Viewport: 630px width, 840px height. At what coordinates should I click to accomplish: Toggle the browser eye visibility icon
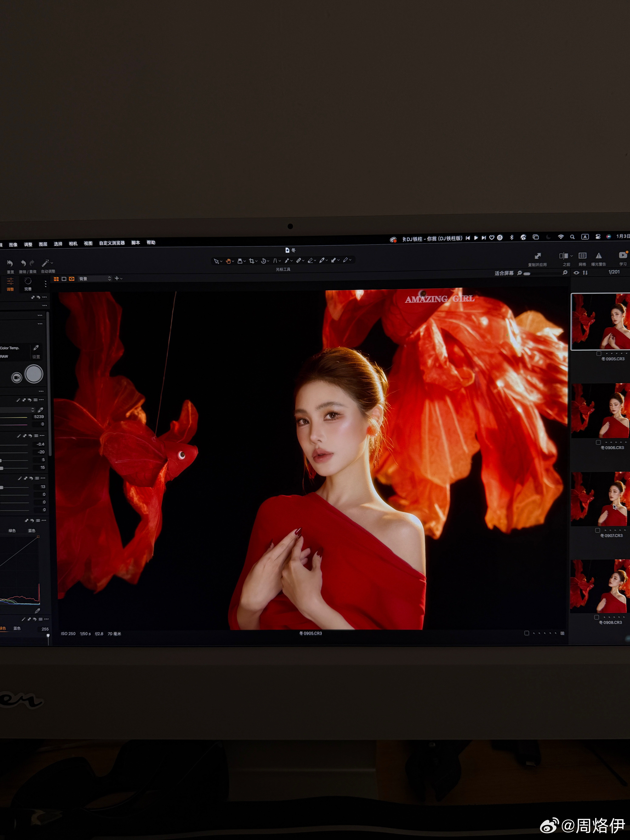pyautogui.click(x=576, y=273)
